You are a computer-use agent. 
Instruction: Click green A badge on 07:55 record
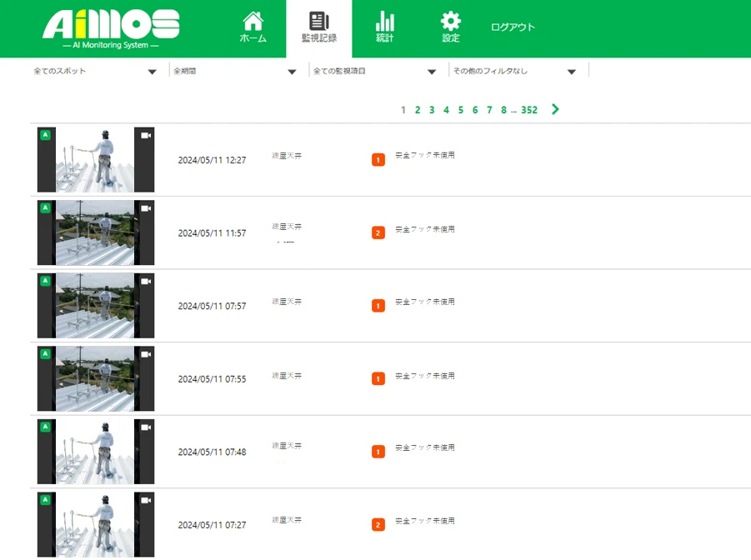point(46,354)
